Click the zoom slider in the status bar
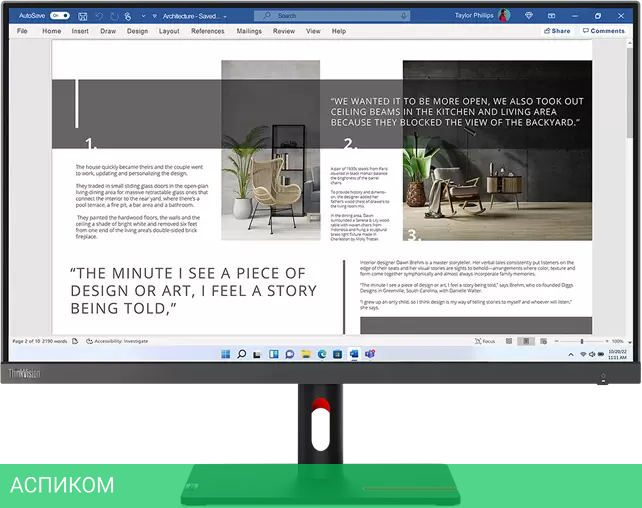Viewport: 642px width, 508px height. coord(583,341)
